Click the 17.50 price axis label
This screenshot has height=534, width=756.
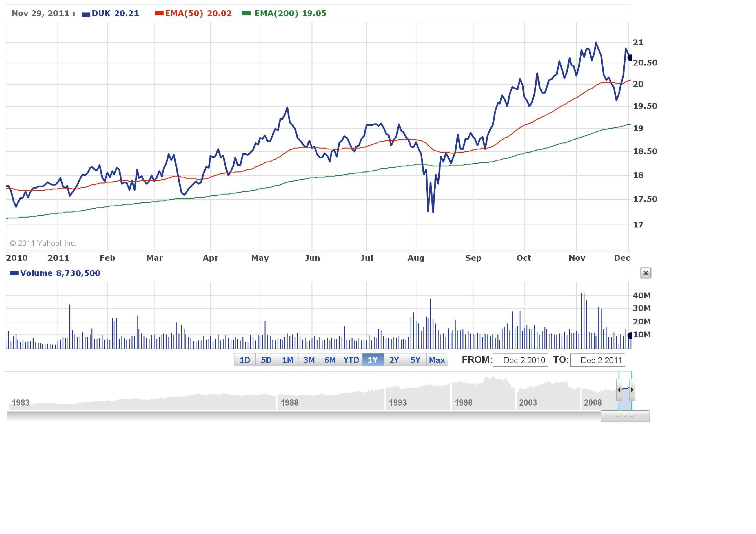pos(645,199)
